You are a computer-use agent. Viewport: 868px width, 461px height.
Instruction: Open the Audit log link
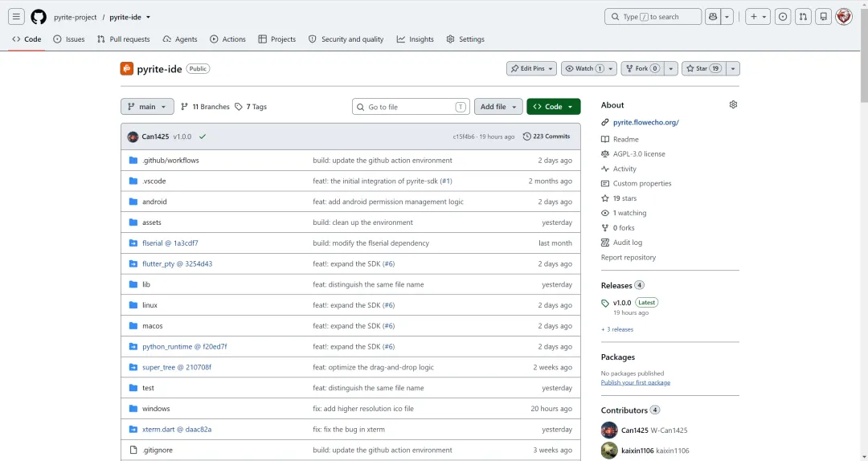coord(627,243)
